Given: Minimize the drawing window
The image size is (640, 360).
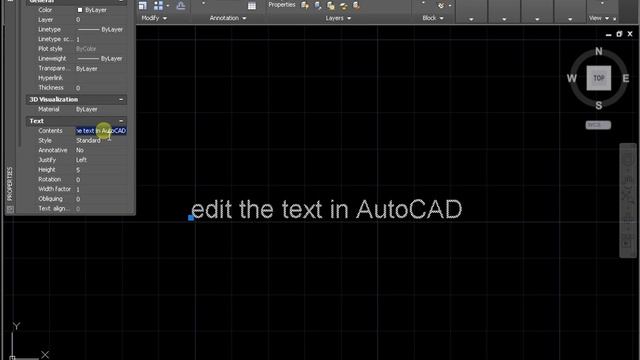Looking at the screenshot, I should coord(609,35).
